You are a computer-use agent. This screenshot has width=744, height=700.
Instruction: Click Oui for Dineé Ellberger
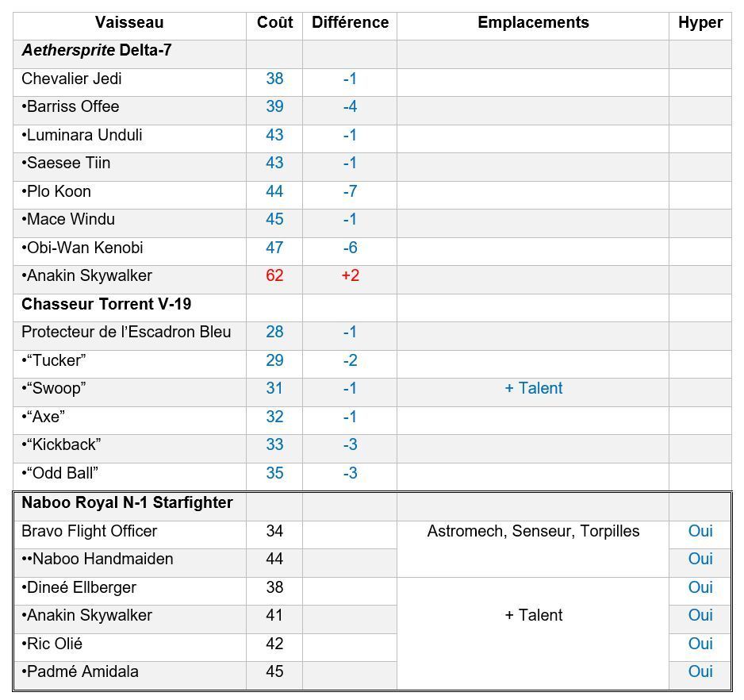click(700, 587)
